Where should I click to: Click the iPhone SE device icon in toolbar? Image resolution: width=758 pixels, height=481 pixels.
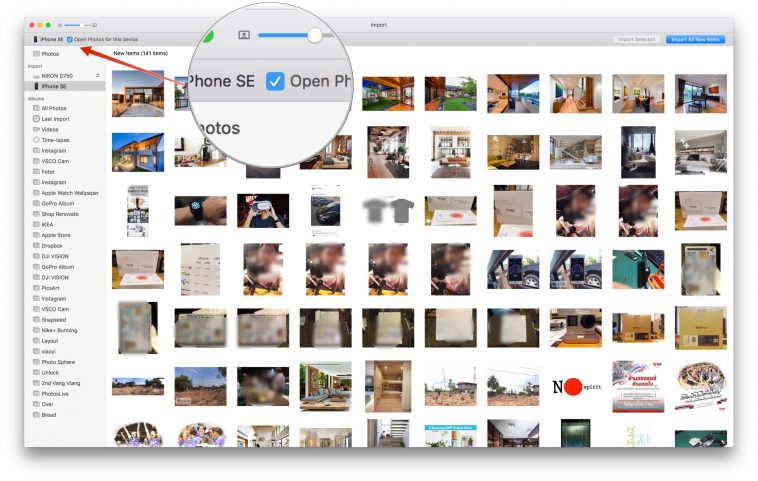[35, 39]
